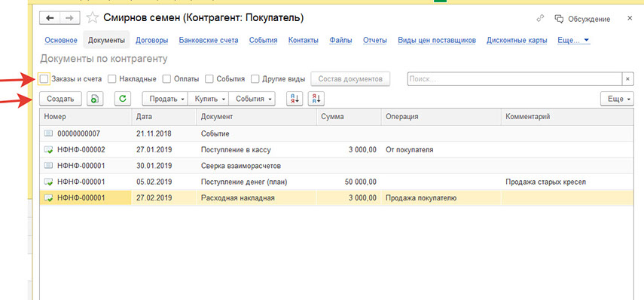Sort list descending with the Я-А icon
This screenshot has height=300, width=644.
316,99
